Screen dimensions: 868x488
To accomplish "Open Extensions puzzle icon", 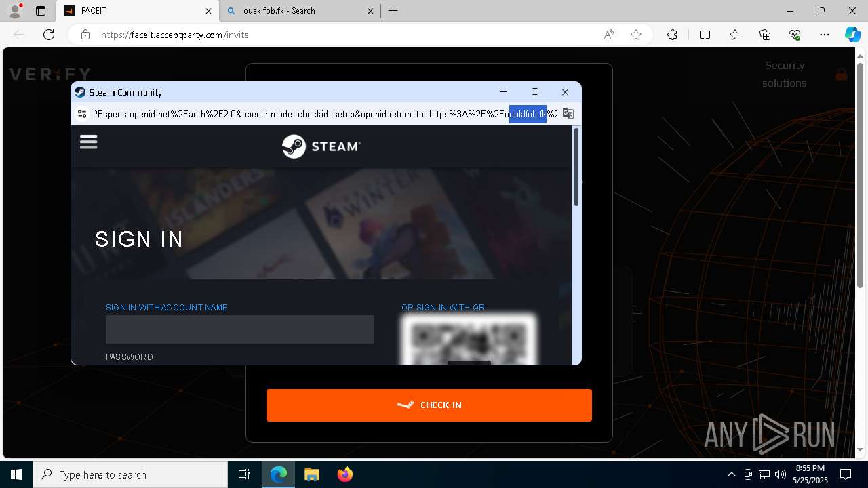I will [x=672, y=35].
